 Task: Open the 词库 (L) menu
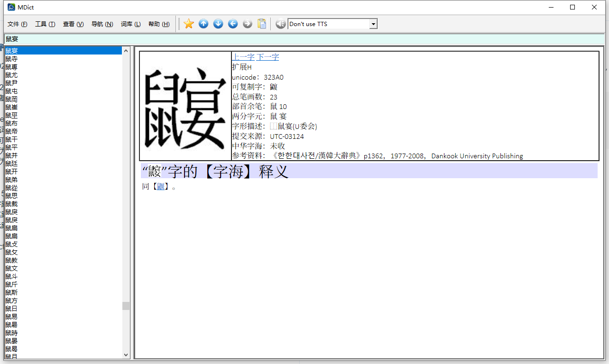pyautogui.click(x=130, y=24)
